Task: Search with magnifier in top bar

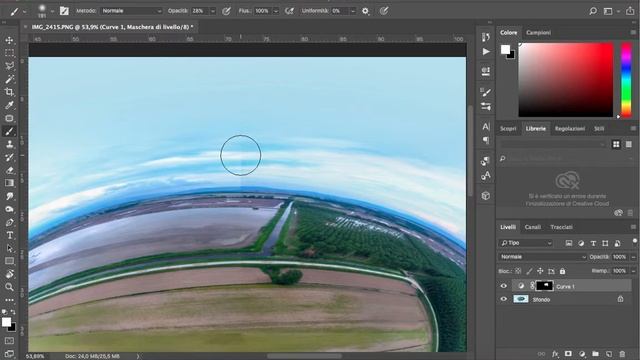Action: click(593, 11)
